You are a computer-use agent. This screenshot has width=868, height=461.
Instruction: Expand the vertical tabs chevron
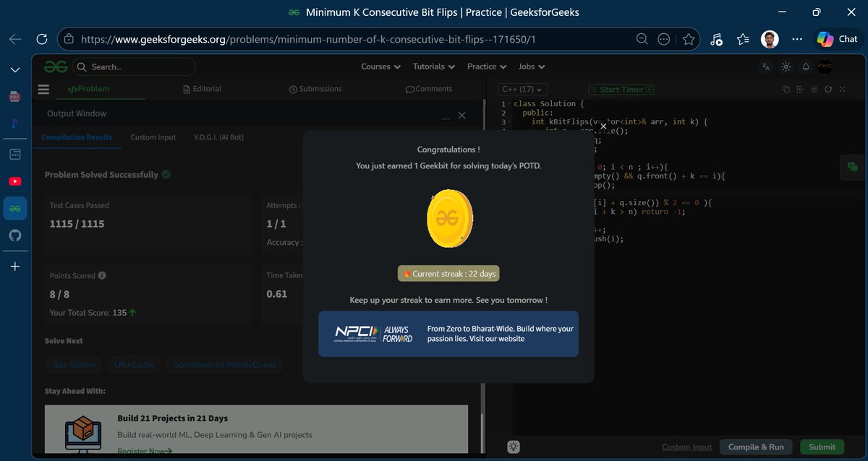click(x=15, y=69)
